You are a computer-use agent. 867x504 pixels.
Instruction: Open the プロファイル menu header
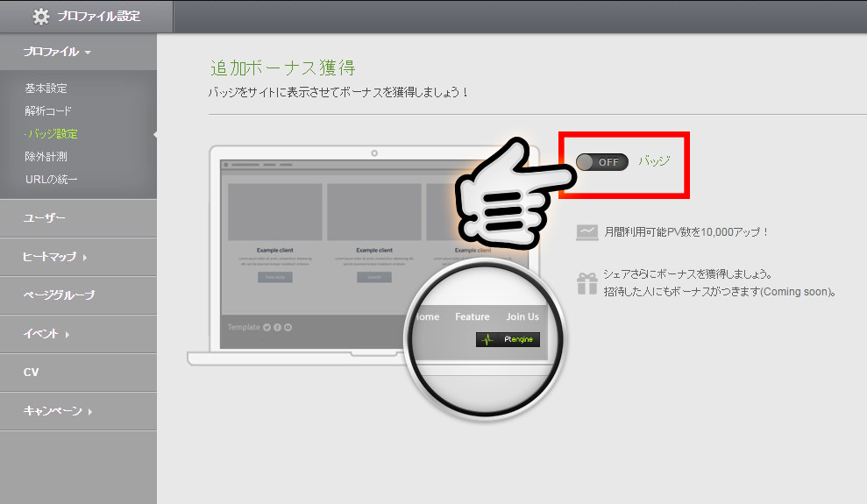[79, 52]
